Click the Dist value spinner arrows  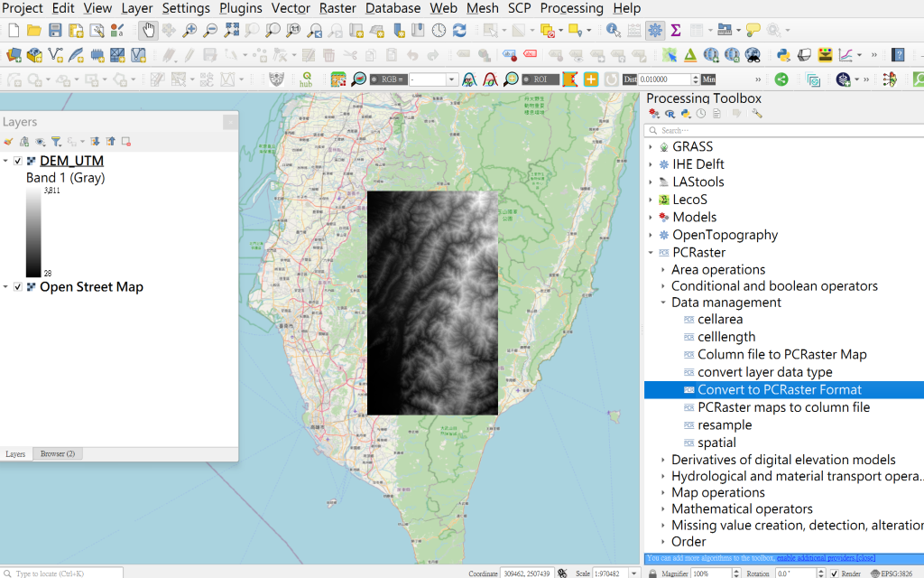point(696,79)
